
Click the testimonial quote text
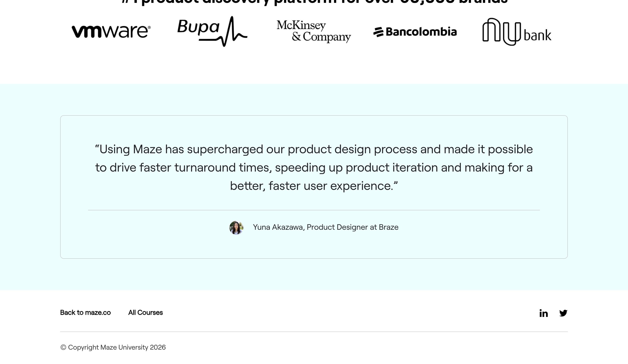pyautogui.click(x=314, y=167)
